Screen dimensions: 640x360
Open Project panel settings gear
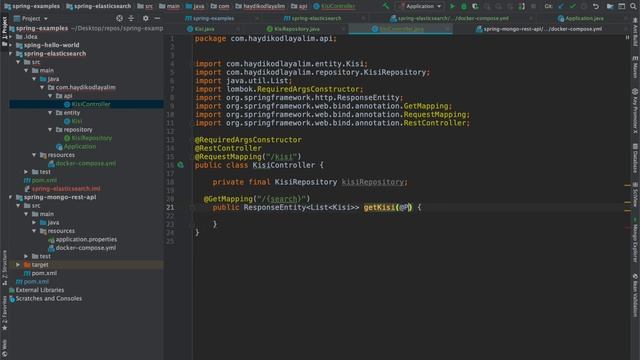click(146, 18)
